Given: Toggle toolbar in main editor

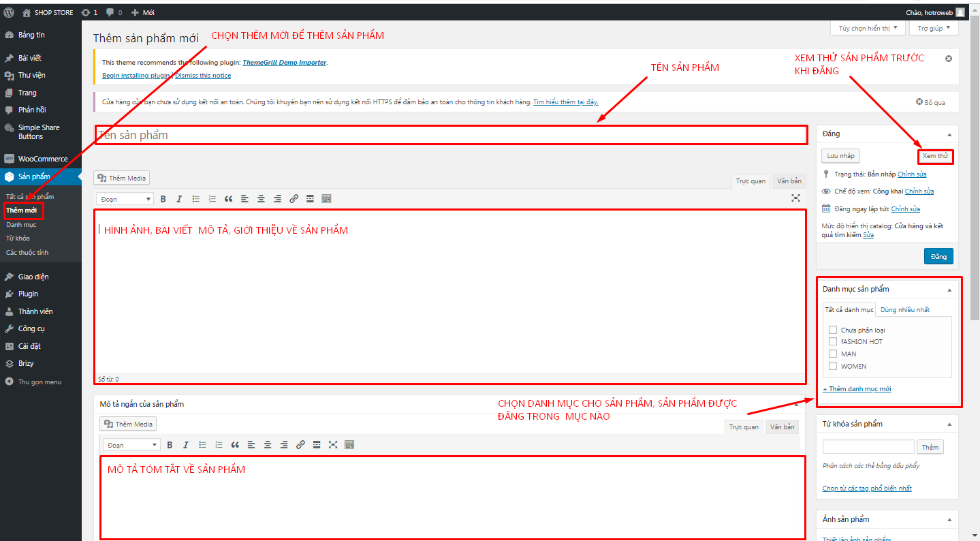Looking at the screenshot, I should point(326,199).
